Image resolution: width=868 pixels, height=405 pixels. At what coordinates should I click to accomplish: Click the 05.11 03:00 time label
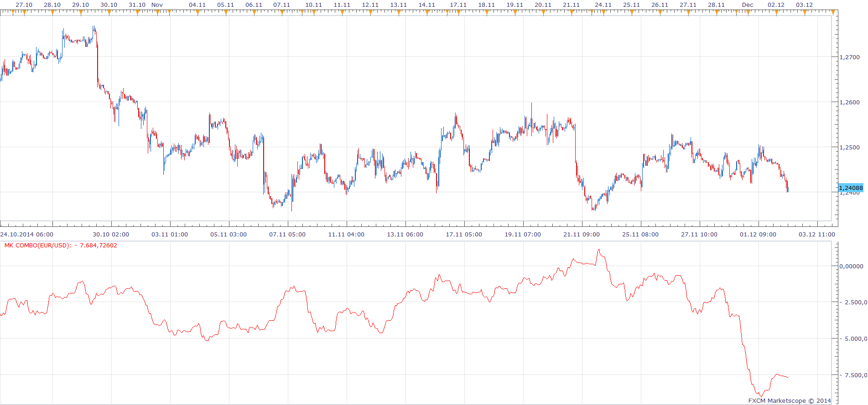pyautogui.click(x=229, y=235)
